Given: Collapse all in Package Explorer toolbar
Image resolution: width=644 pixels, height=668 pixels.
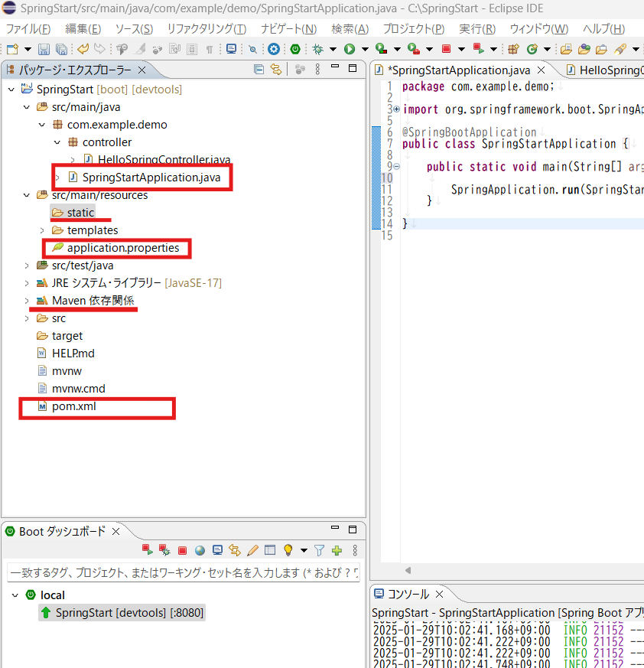Looking at the screenshot, I should 259,69.
